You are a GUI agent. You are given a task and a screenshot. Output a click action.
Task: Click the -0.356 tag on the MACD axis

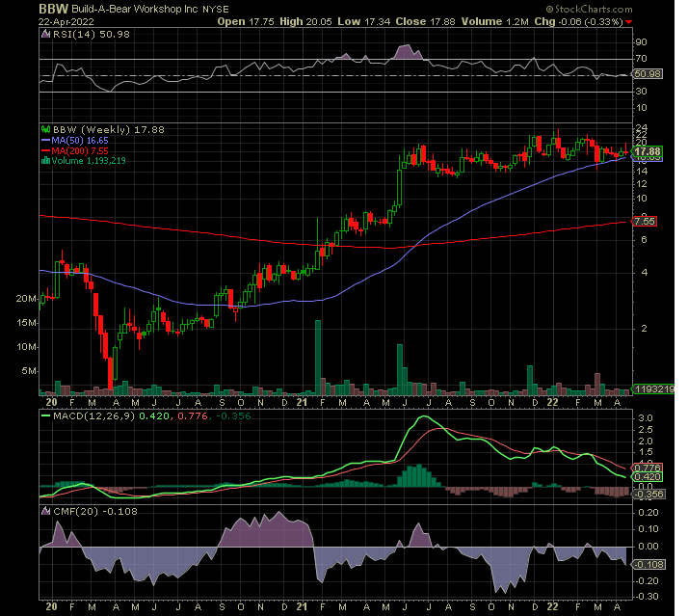pyautogui.click(x=648, y=495)
